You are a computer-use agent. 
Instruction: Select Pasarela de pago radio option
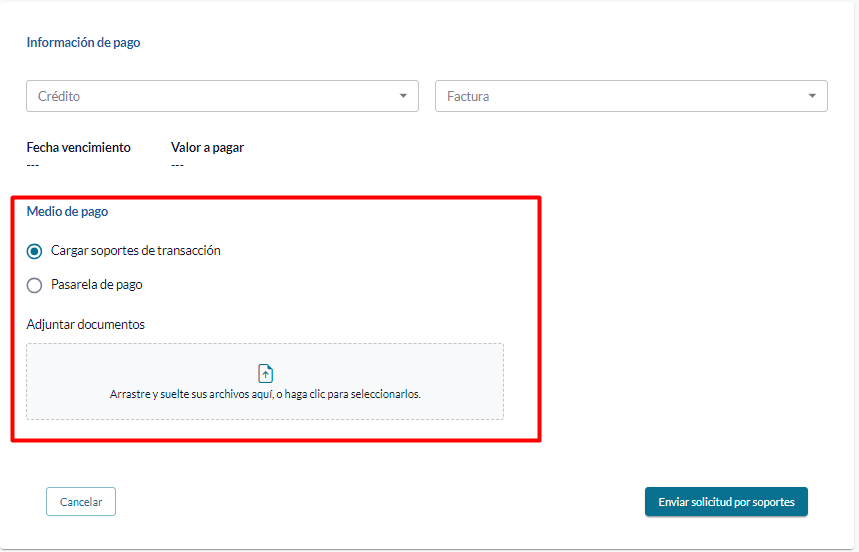35,285
